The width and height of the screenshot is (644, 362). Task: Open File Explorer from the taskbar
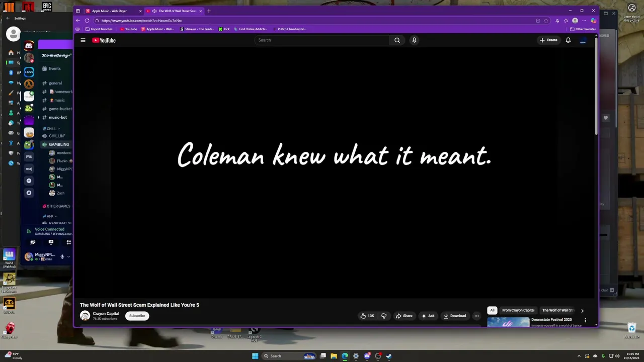[x=334, y=356]
